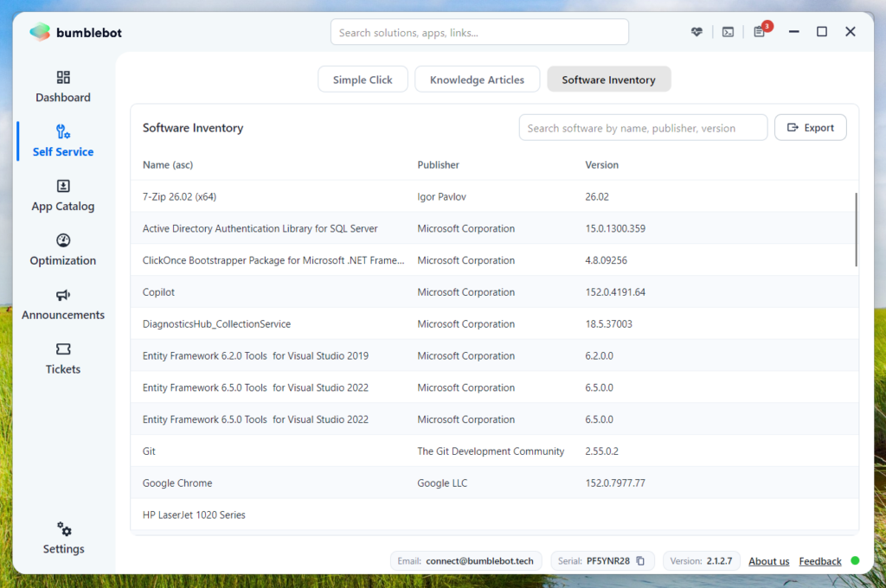Export the software inventory list
The height and width of the screenshot is (588, 886).
[810, 128]
